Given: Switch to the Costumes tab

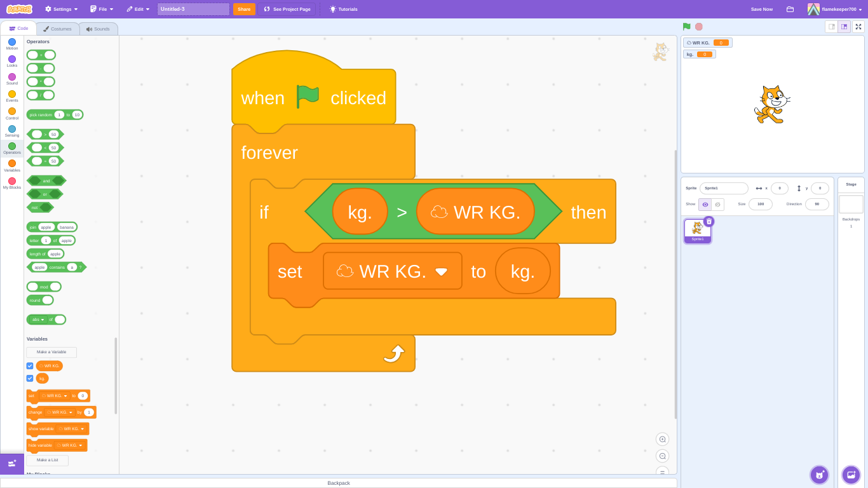Looking at the screenshot, I should click(x=57, y=29).
